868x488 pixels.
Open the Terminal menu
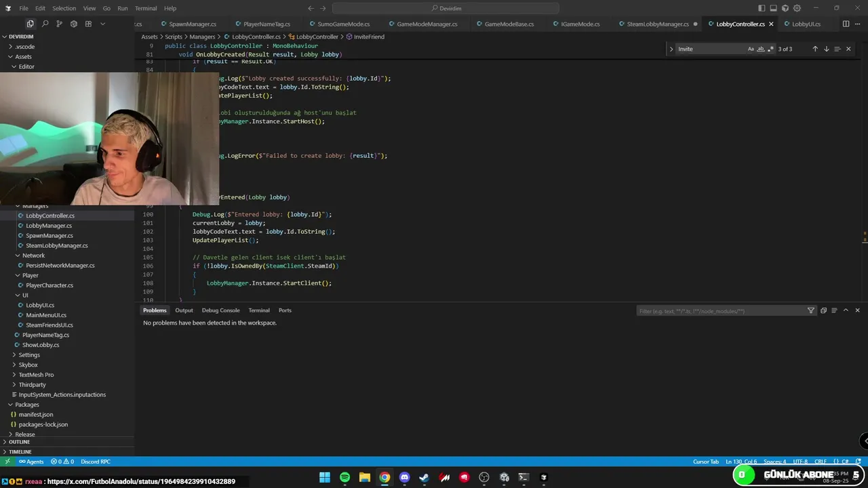146,8
